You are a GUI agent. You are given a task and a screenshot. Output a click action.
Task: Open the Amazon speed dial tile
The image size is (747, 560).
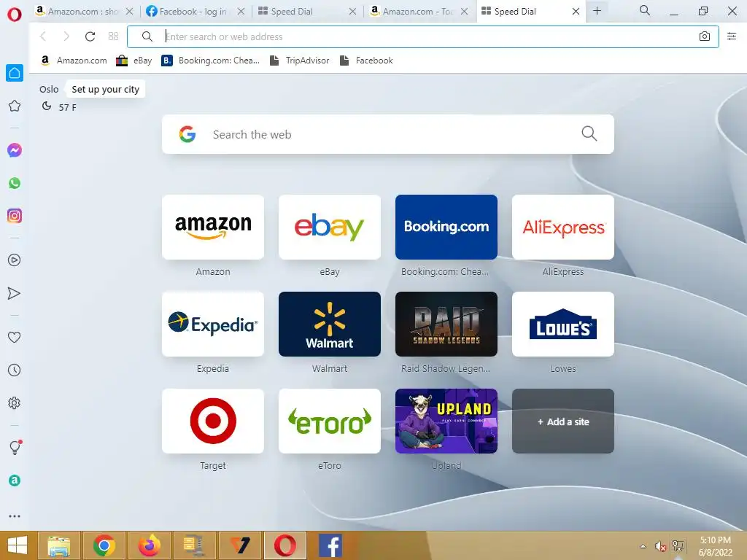[x=213, y=227]
